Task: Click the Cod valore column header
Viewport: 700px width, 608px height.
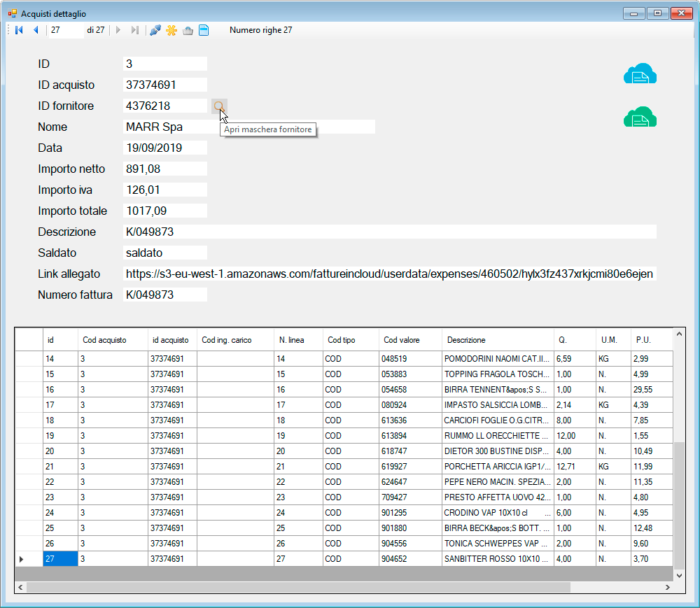Action: pos(410,340)
